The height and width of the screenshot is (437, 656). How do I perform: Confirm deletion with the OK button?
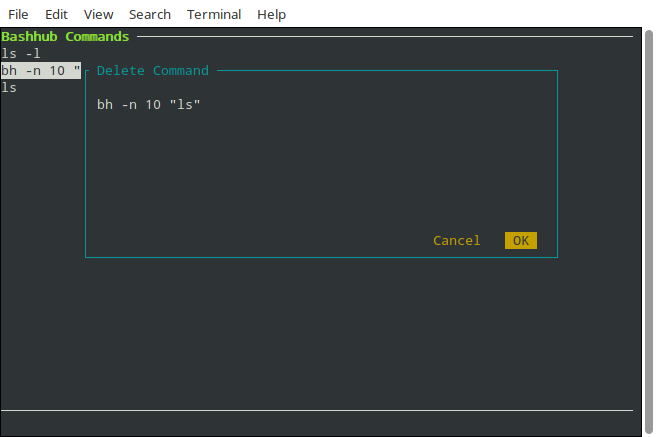pos(521,240)
